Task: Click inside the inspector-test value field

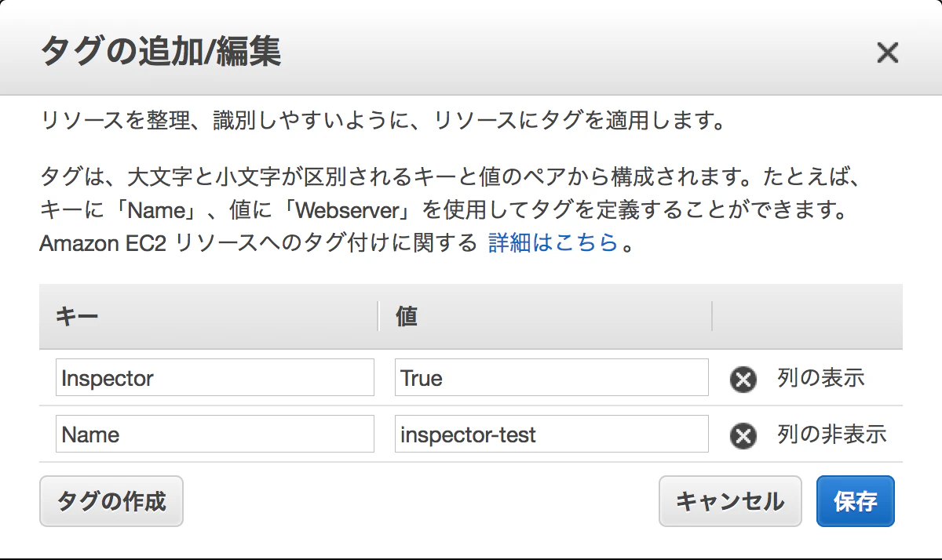Action: pos(550,434)
